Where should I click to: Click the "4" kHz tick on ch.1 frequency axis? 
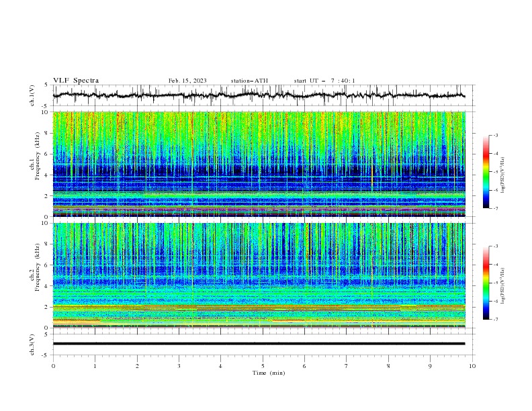48,175
